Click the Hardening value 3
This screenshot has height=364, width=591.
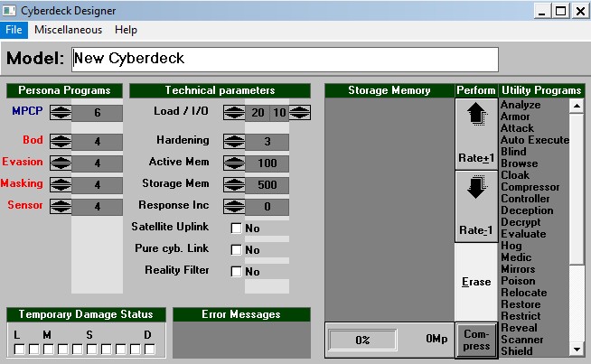[267, 141]
